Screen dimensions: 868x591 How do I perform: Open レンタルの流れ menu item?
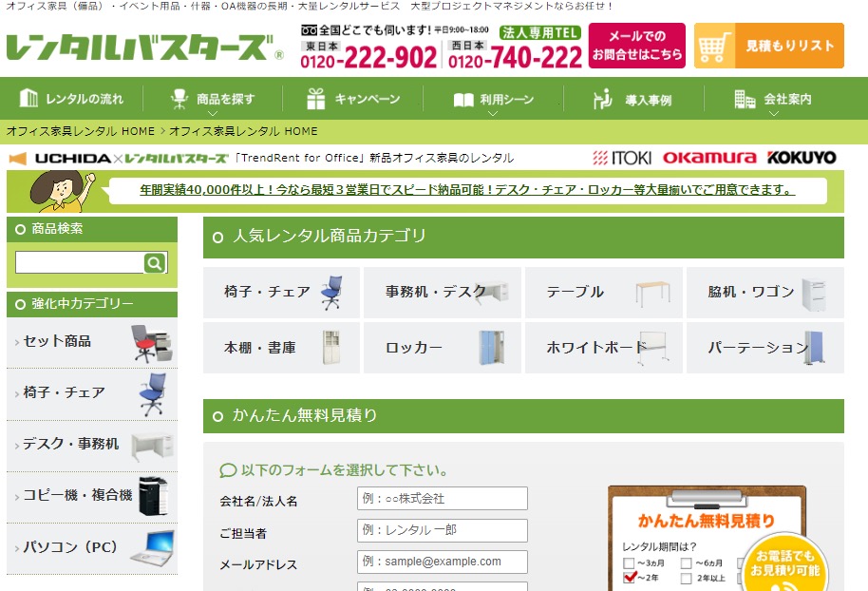click(x=71, y=99)
